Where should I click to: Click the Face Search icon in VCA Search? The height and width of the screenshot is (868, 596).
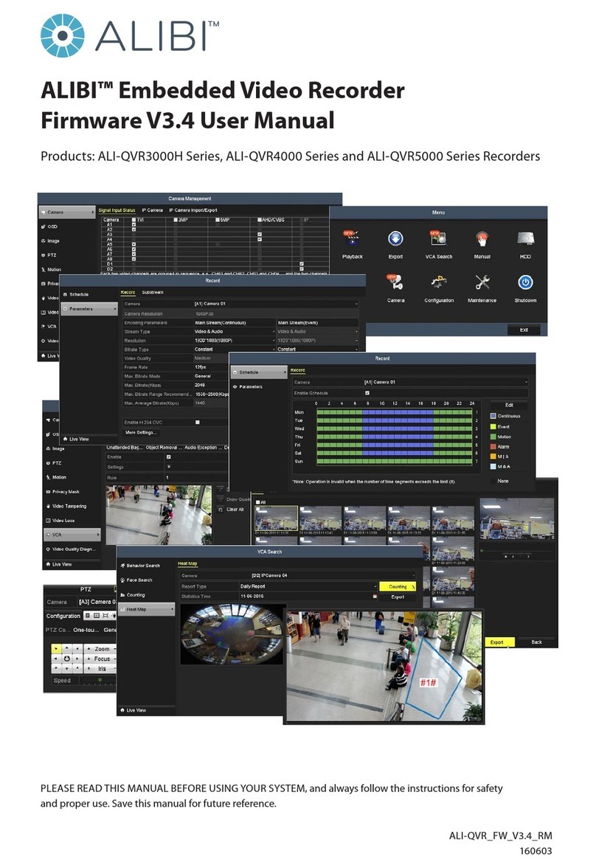(x=122, y=580)
